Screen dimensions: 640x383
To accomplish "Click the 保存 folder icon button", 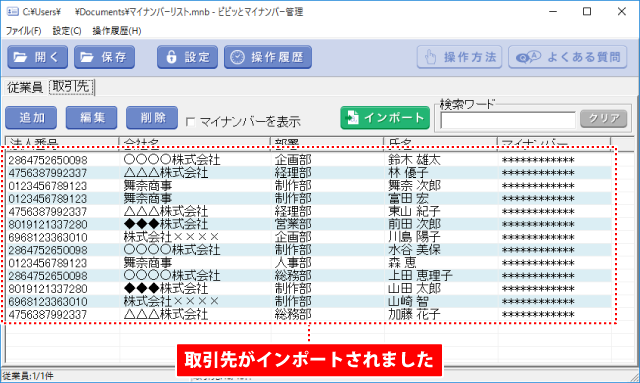I will [x=104, y=57].
